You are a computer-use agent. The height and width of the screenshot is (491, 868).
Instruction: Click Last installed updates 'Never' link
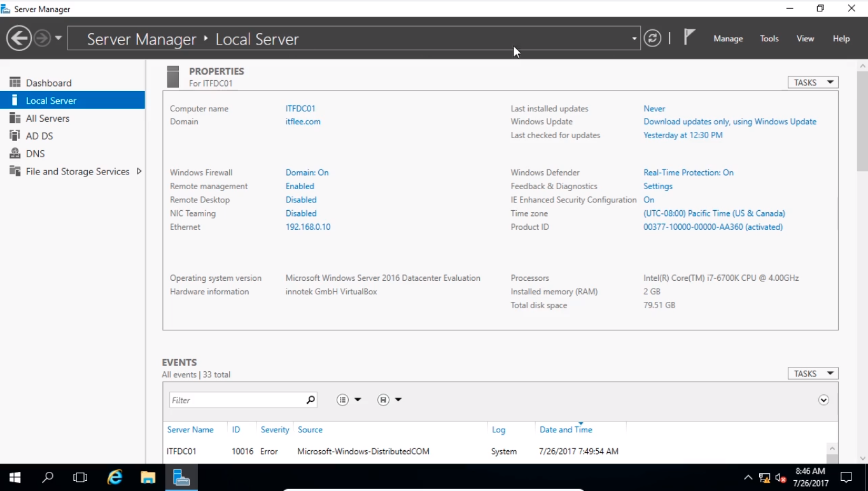(654, 109)
